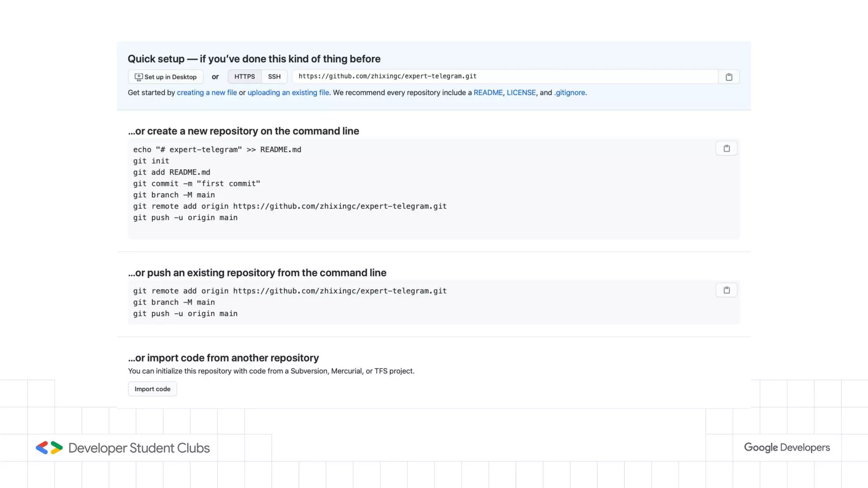The width and height of the screenshot is (868, 488).
Task: Open creating a new file link
Action: [206, 92]
